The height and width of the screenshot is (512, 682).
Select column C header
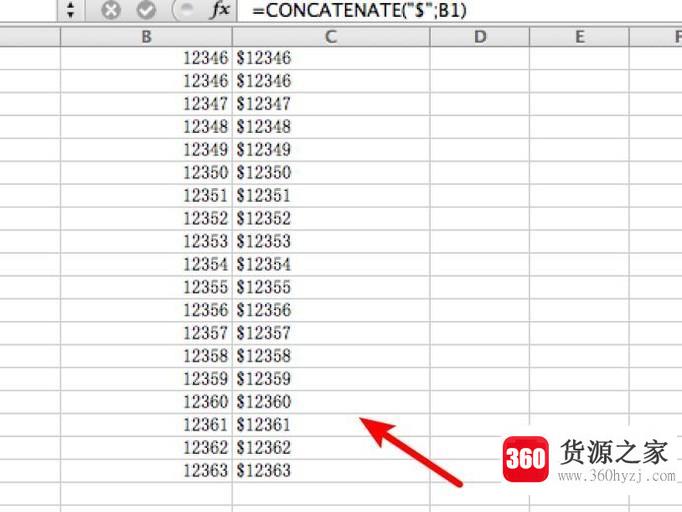331,37
